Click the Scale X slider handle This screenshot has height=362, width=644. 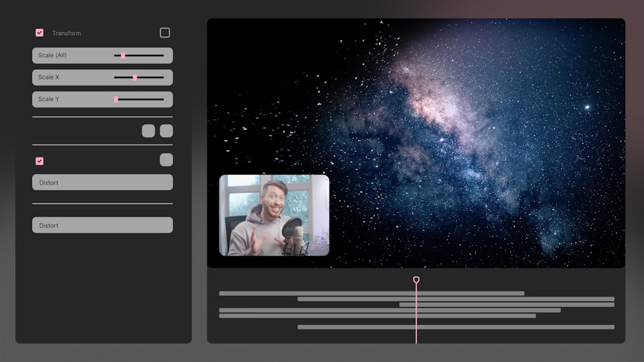click(x=135, y=77)
